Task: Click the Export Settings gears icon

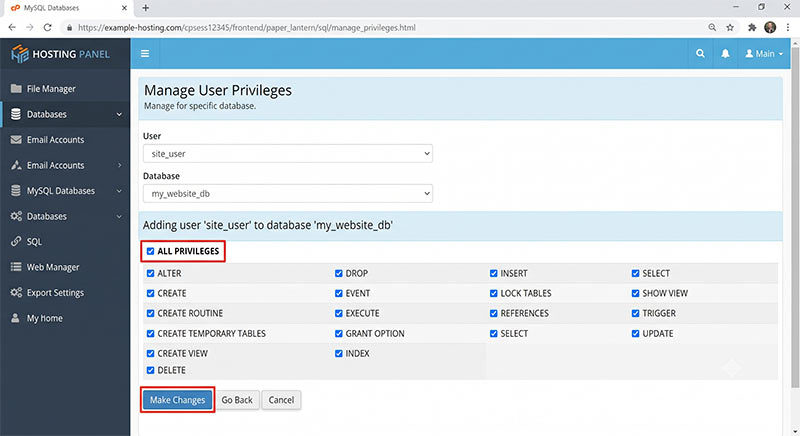Action: pos(16,293)
